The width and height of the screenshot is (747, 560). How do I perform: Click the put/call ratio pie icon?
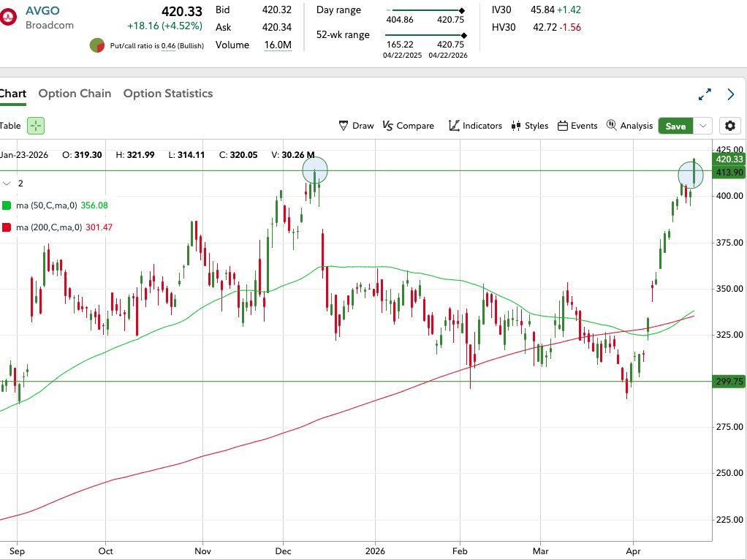point(97,46)
